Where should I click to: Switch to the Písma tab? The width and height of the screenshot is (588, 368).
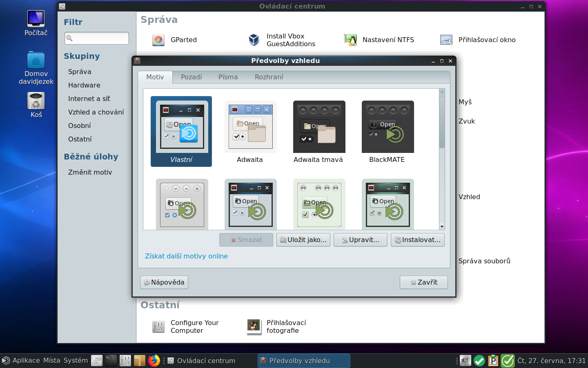pyautogui.click(x=228, y=77)
